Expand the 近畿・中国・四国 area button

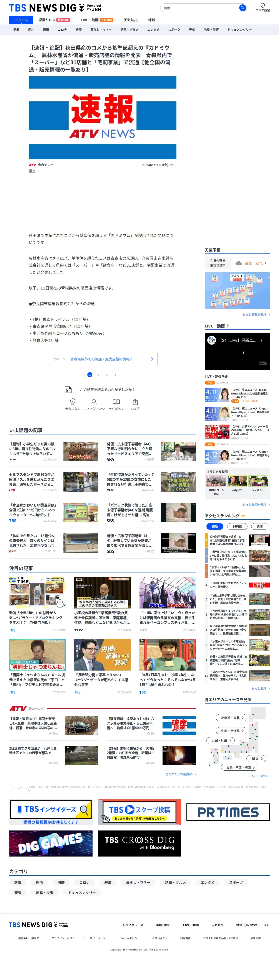pos(240,767)
